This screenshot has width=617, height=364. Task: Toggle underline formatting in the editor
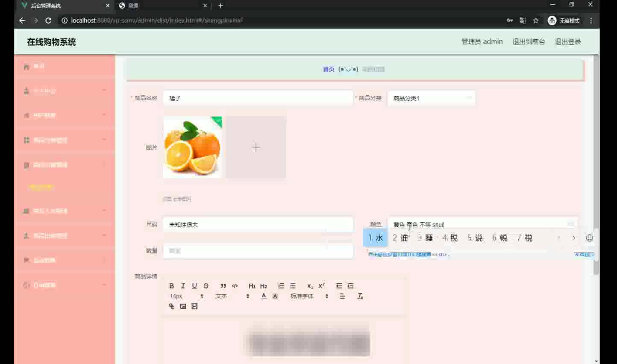(x=194, y=286)
